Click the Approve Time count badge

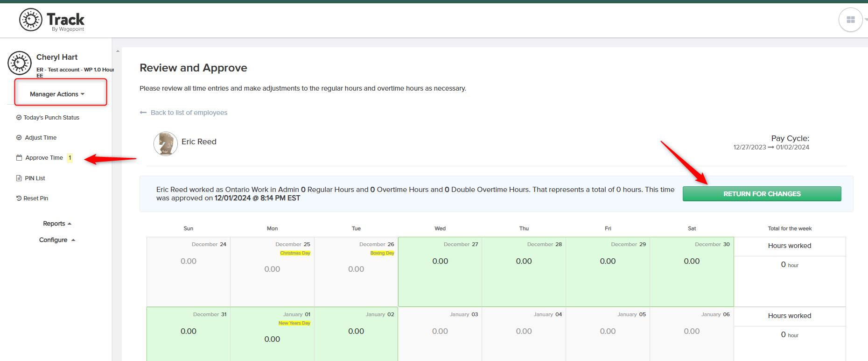(70, 158)
